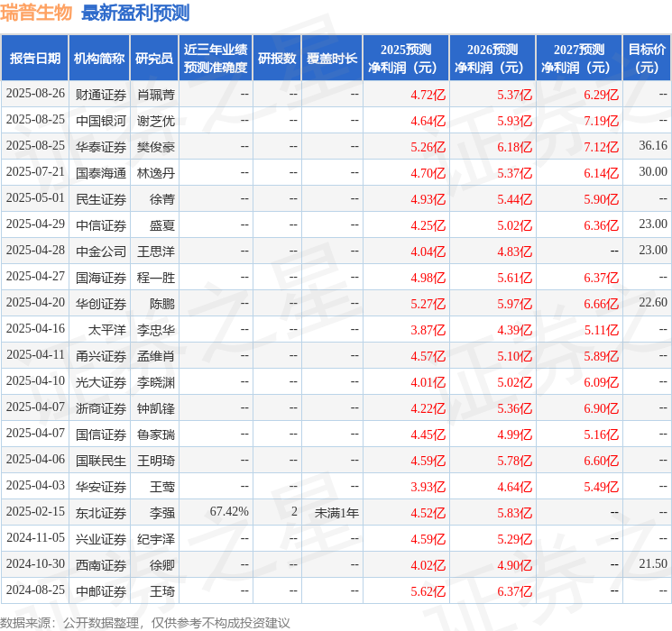Viewport: 672px width, 631px height.
Task: Click 甬兴证券 institution cell
Action: 101,356
